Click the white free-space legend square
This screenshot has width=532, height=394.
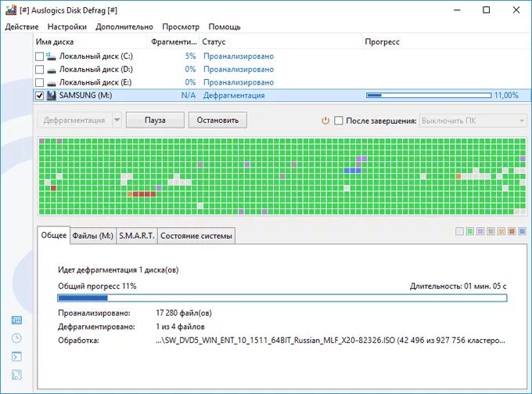(x=459, y=232)
